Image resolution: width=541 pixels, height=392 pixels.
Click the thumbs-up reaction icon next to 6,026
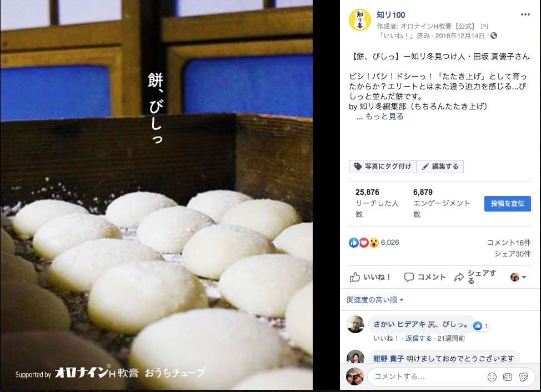coord(354,243)
